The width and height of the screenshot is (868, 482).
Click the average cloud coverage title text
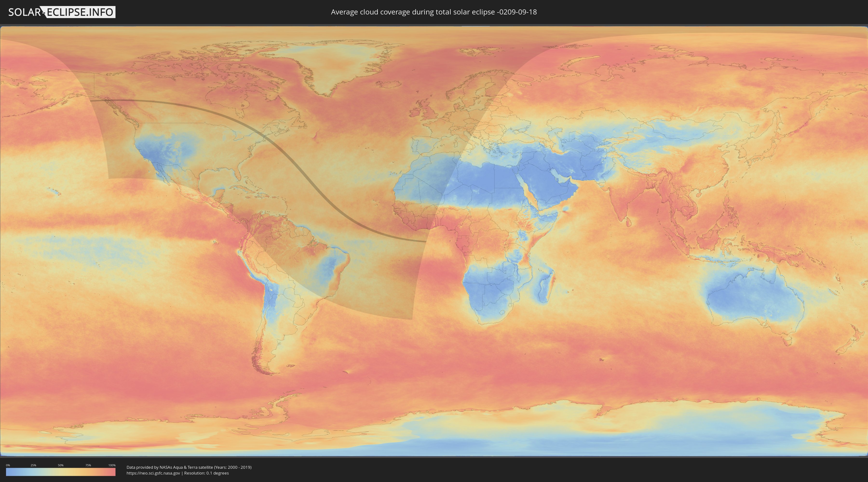pos(434,12)
